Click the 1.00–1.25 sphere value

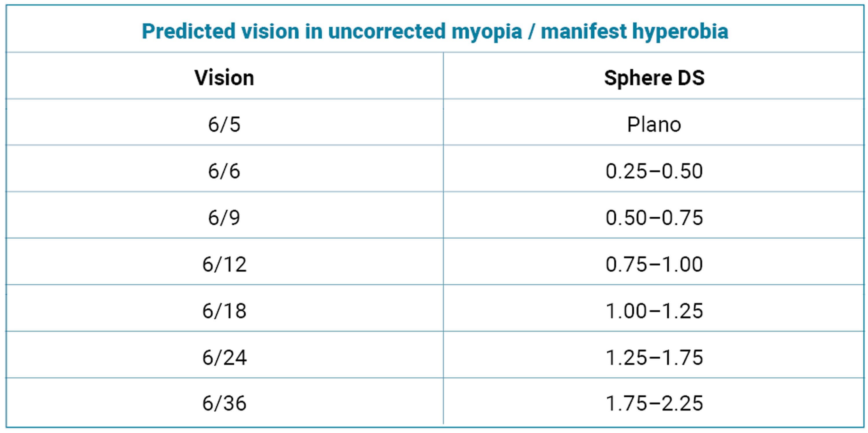pyautogui.click(x=654, y=311)
